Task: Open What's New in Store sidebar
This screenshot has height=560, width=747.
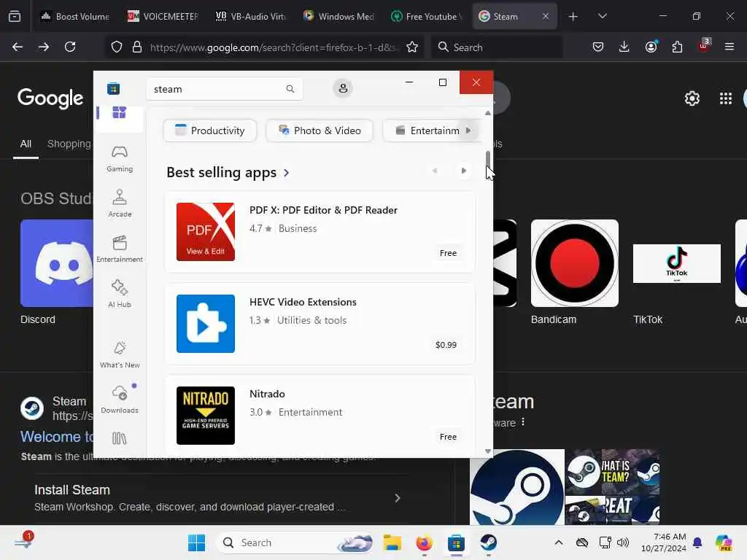Action: pyautogui.click(x=120, y=355)
